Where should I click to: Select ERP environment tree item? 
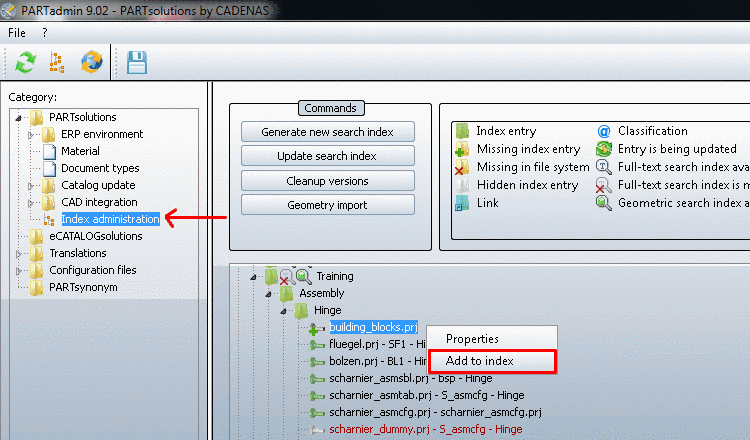pos(102,134)
